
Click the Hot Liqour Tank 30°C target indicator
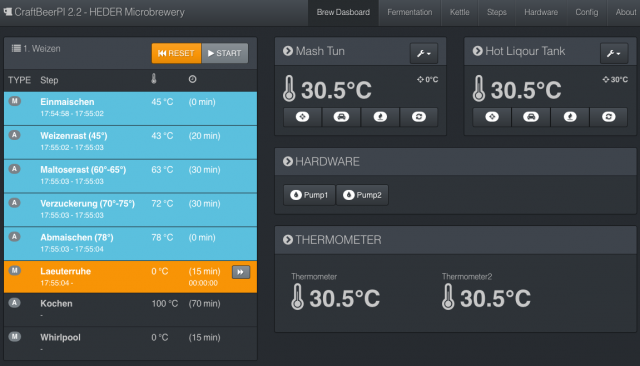coord(615,80)
